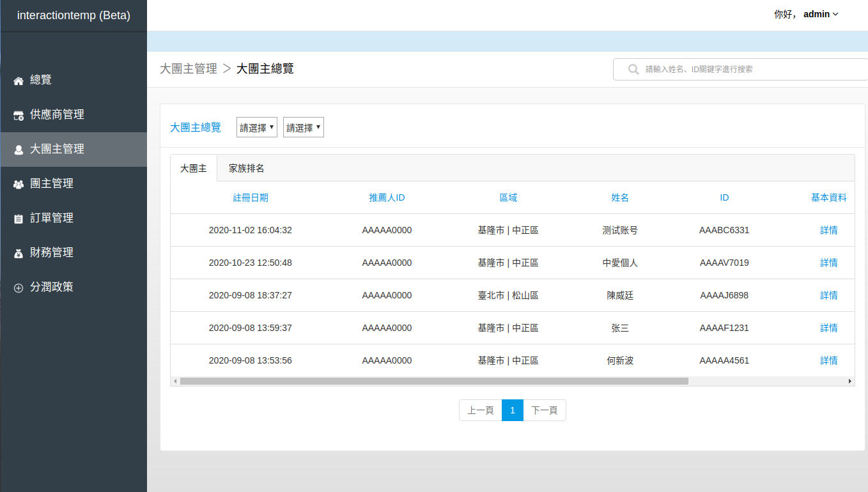Open the 總覽 menu item

pos(74,81)
